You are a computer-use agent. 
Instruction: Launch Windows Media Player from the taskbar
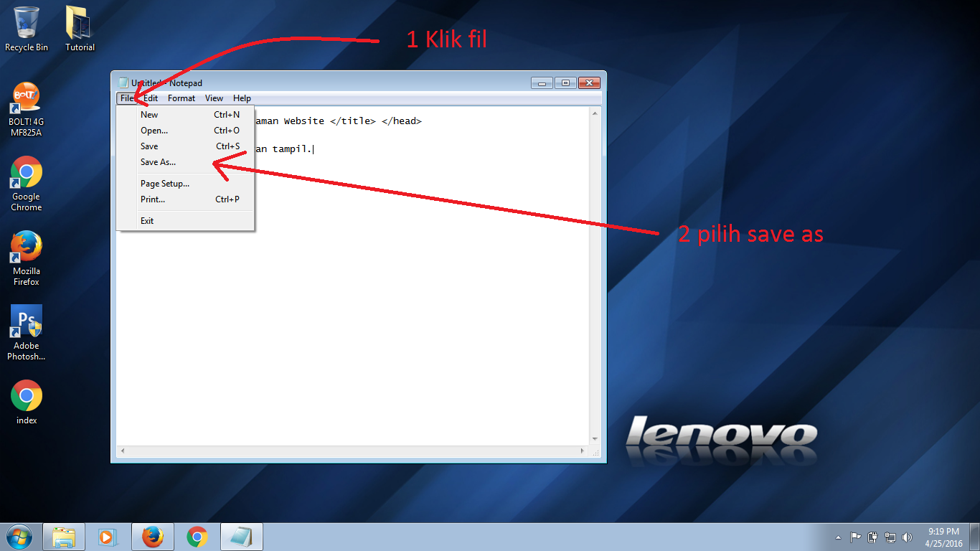pyautogui.click(x=108, y=536)
